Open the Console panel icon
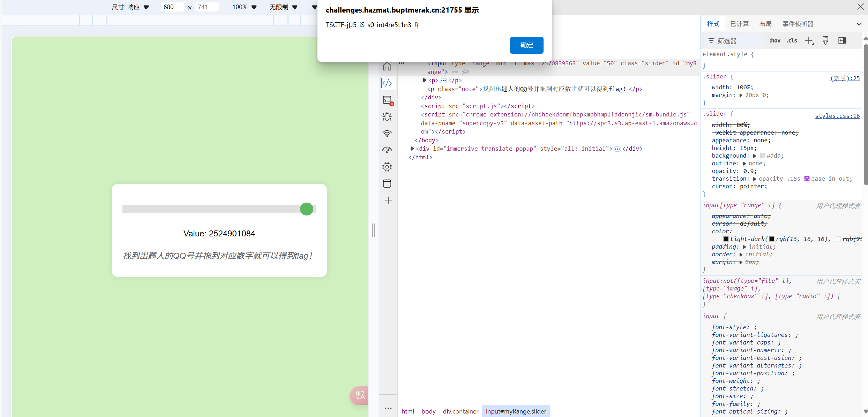Screen dimensions: 868x417 click(x=387, y=100)
